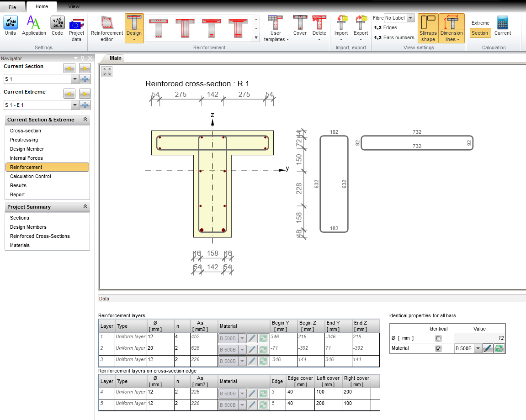Image resolution: width=526 pixels, height=420 pixels.
Task: Open Reinforced Cross-Sections in Project Summary
Action: pyautogui.click(x=40, y=236)
